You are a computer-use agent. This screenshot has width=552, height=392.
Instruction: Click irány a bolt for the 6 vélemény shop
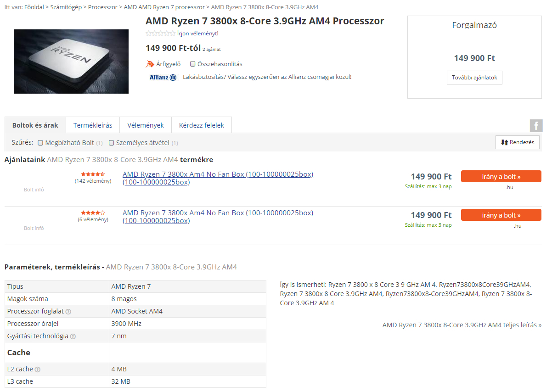pyautogui.click(x=501, y=215)
